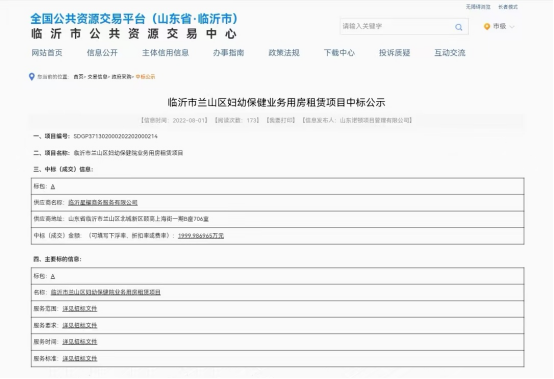Select 互动交流 in the navigation bar

(450, 53)
